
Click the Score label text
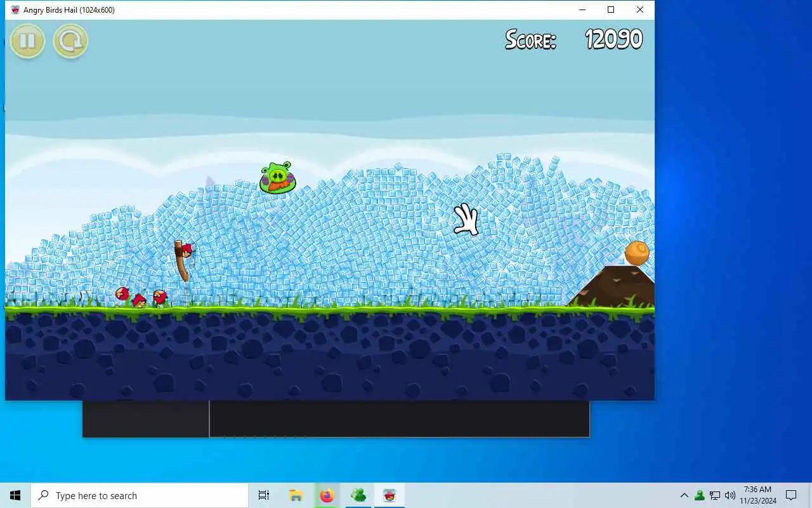coord(530,40)
